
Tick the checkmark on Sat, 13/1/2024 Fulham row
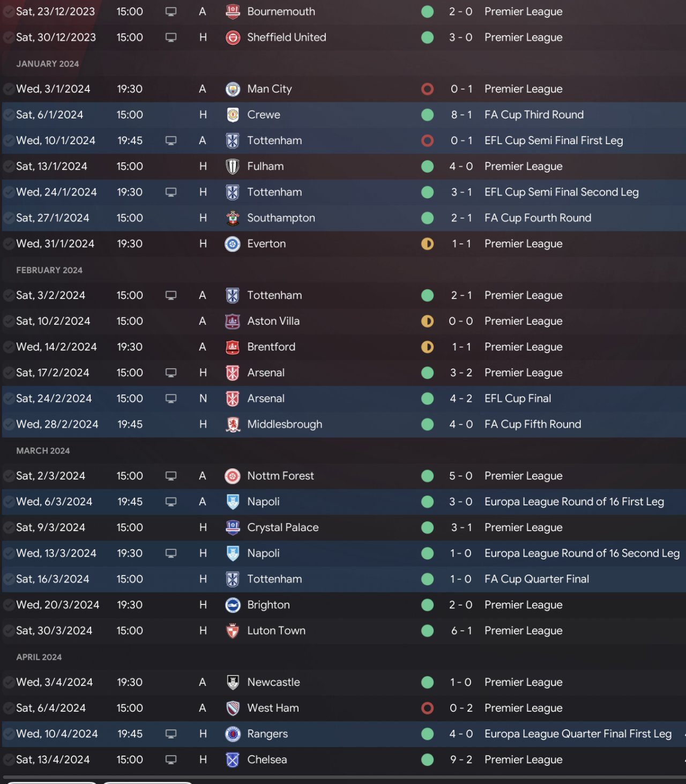pyautogui.click(x=9, y=167)
